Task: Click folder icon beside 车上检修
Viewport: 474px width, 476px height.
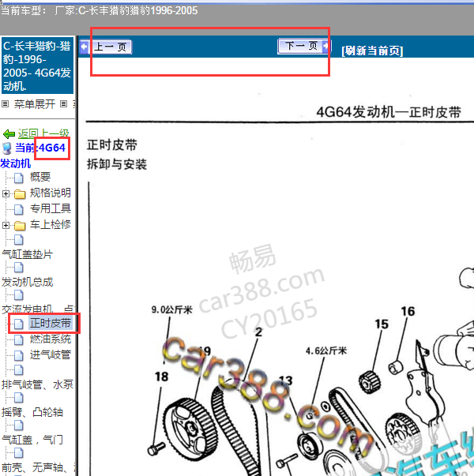Action: [20, 226]
